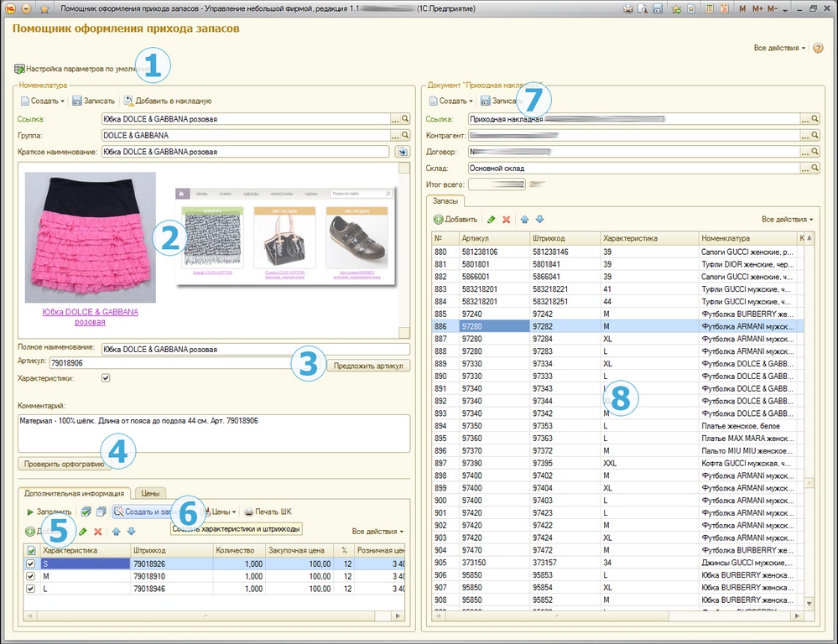Screen dimensions: 838x644
Task: Open the Цены dropdown in bottom toolbar
Action: tap(221, 511)
